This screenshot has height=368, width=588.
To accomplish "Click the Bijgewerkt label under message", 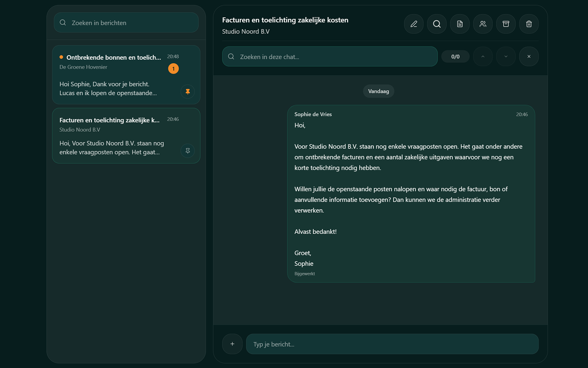I will [305, 274].
